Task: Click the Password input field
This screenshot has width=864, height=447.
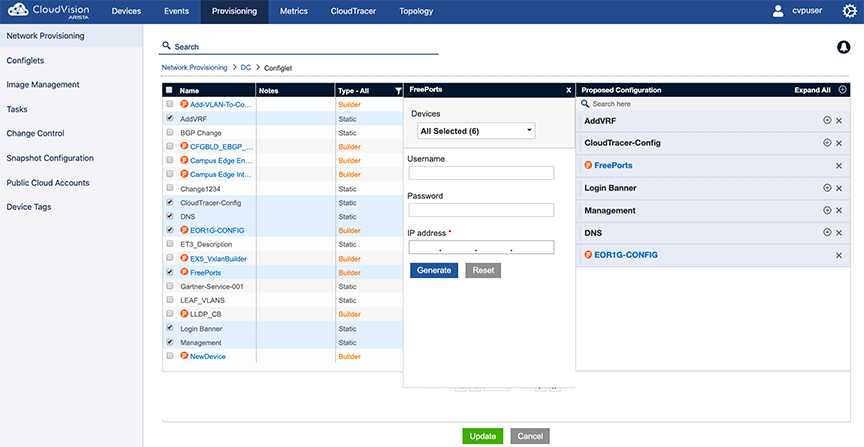Action: 481,210
